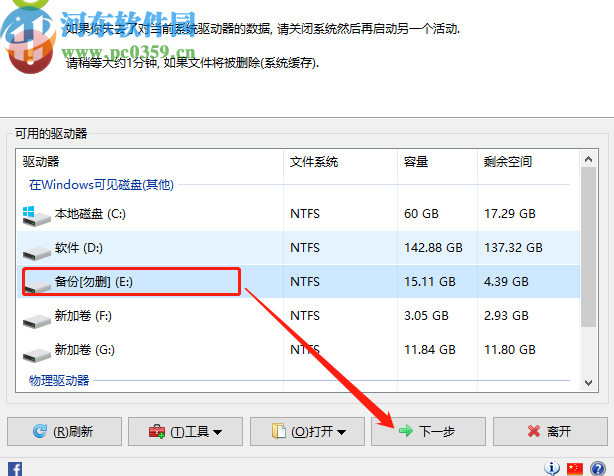Click the NTFS cell in the F: row
614x476 pixels.
(x=305, y=316)
